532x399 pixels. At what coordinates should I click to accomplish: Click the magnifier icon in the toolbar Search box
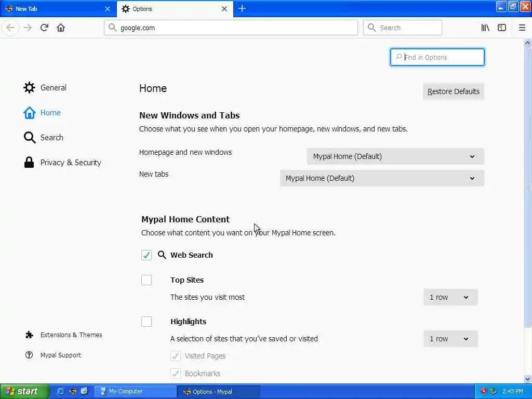(372, 28)
